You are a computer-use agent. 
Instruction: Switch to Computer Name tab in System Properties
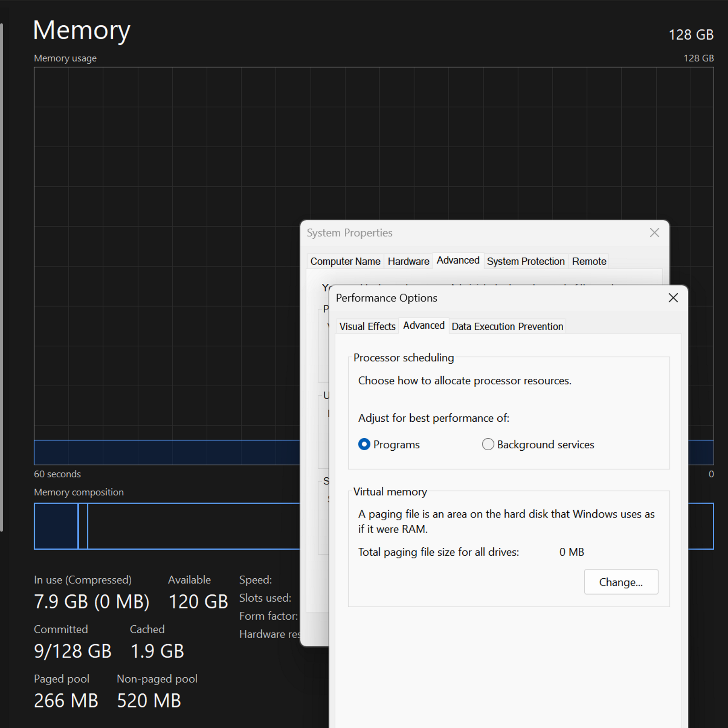coord(345,261)
